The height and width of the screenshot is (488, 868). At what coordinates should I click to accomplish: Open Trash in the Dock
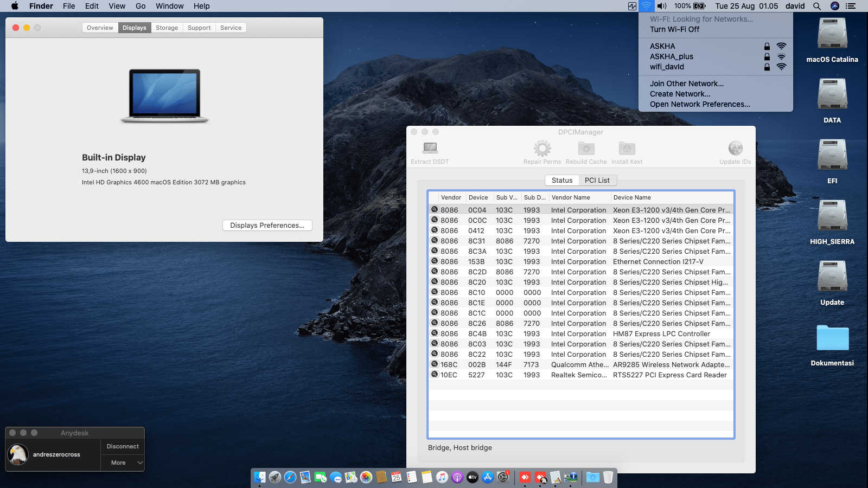point(608,477)
